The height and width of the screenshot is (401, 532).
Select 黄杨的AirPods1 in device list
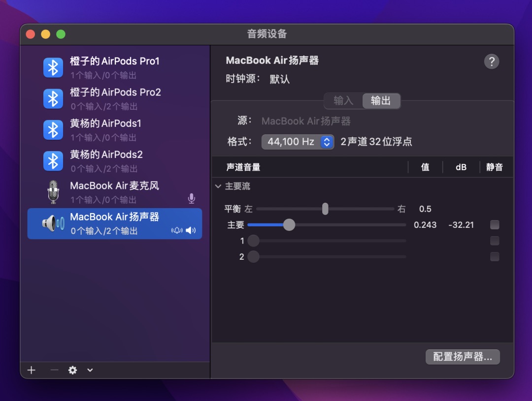click(115, 130)
